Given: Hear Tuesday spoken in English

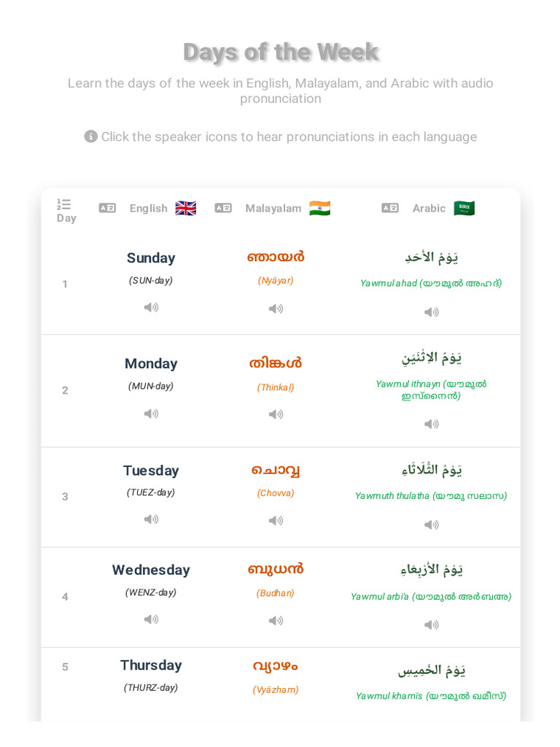Looking at the screenshot, I should pos(151,519).
